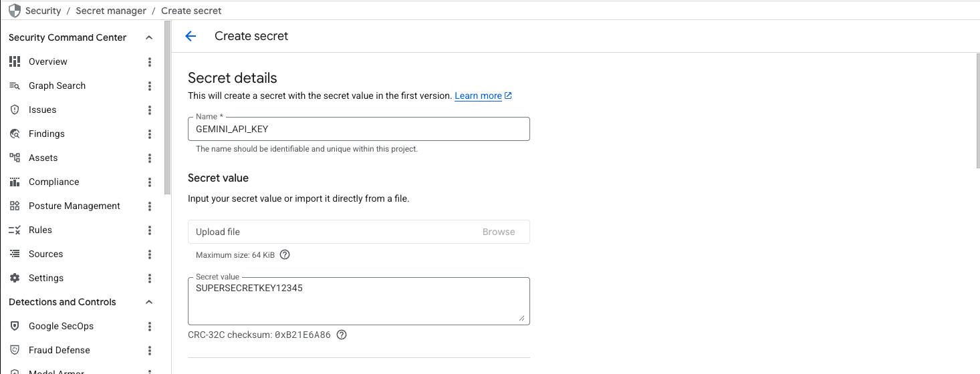
Task: Collapse the Security Command Center section
Action: pos(148,37)
